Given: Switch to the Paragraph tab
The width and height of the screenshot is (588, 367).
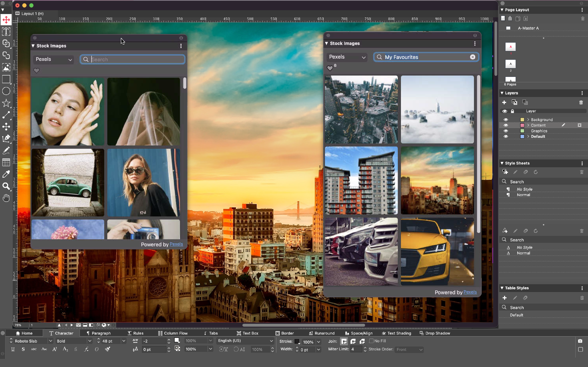Looking at the screenshot, I should (99, 333).
